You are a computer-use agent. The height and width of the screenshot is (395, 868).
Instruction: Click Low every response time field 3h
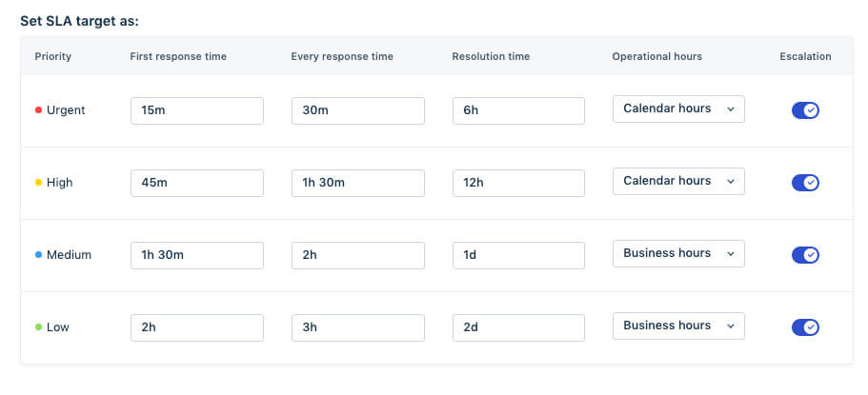point(358,328)
